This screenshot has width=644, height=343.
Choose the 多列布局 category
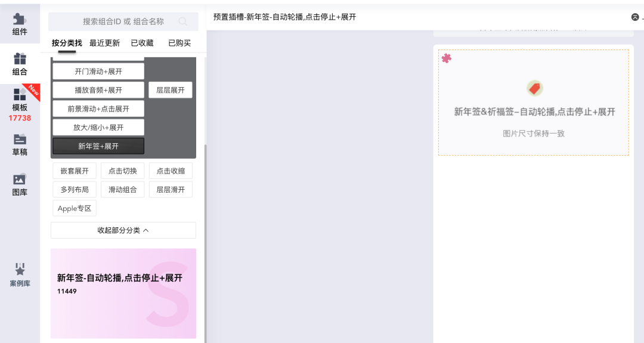75,189
